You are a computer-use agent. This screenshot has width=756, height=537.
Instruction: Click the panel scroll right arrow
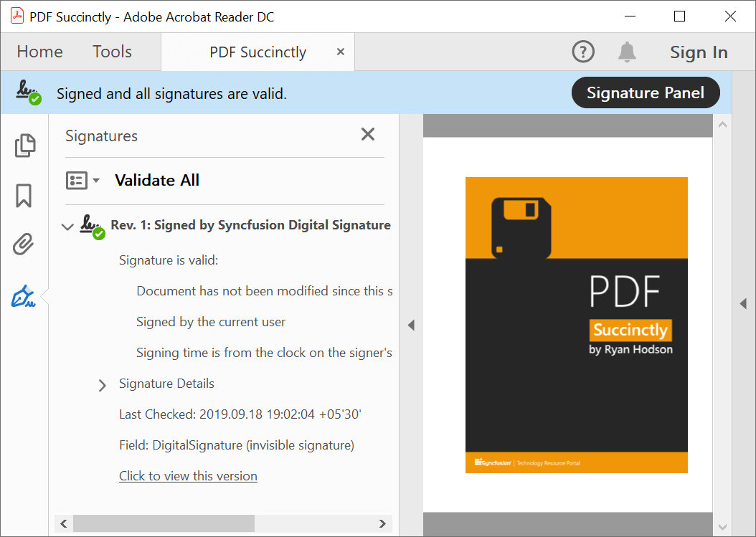pyautogui.click(x=382, y=523)
